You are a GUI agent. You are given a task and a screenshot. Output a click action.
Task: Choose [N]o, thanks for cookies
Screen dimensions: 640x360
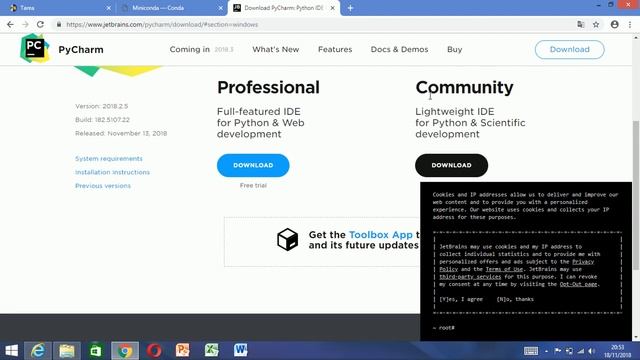click(515, 299)
